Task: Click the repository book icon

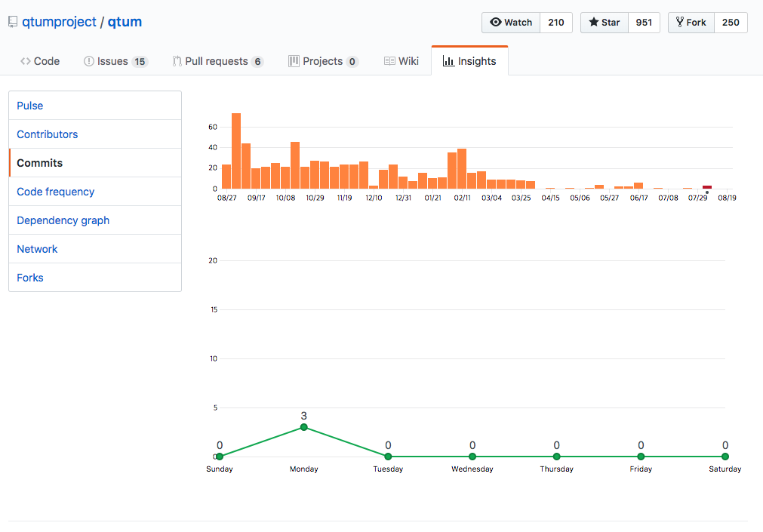Action: [x=13, y=23]
